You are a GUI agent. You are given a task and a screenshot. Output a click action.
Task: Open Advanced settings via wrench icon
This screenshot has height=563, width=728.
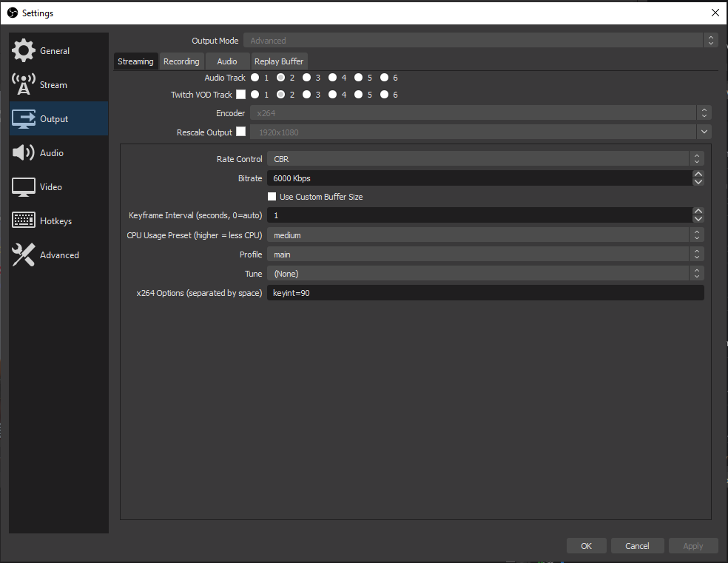[22, 254]
